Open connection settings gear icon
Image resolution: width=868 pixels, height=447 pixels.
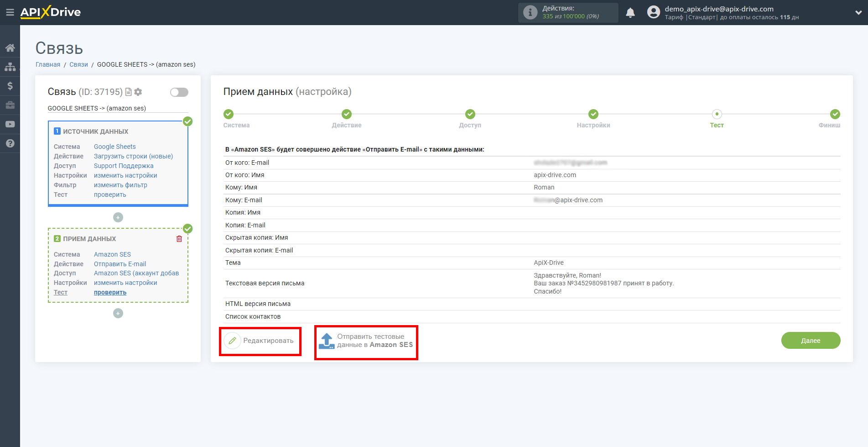138,92
